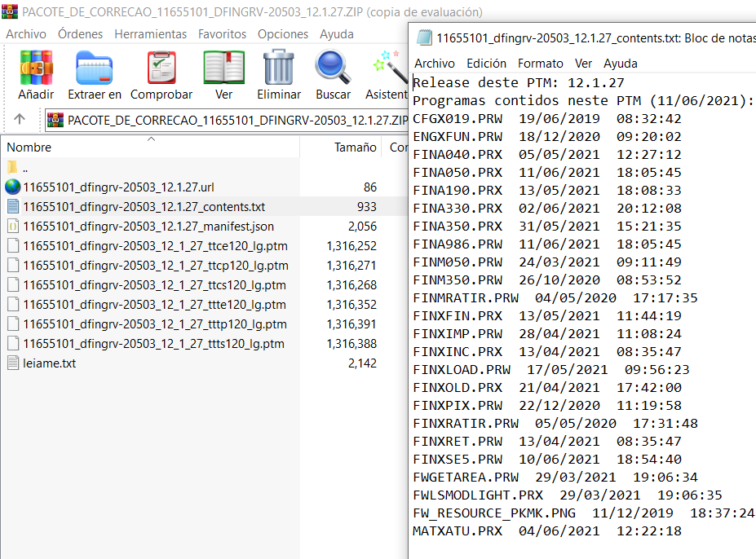Click the Buscar magnifier icon
The height and width of the screenshot is (559, 756).
[x=333, y=68]
